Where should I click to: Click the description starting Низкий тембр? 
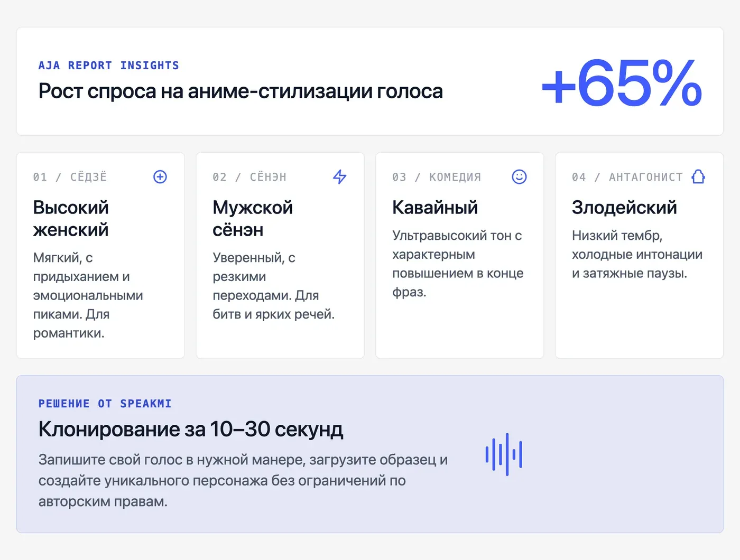tap(637, 254)
